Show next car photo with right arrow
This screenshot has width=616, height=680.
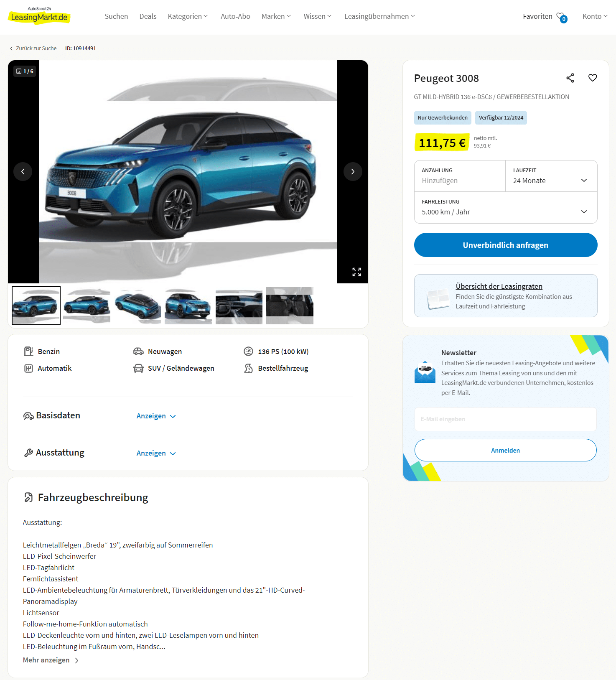[x=353, y=171]
